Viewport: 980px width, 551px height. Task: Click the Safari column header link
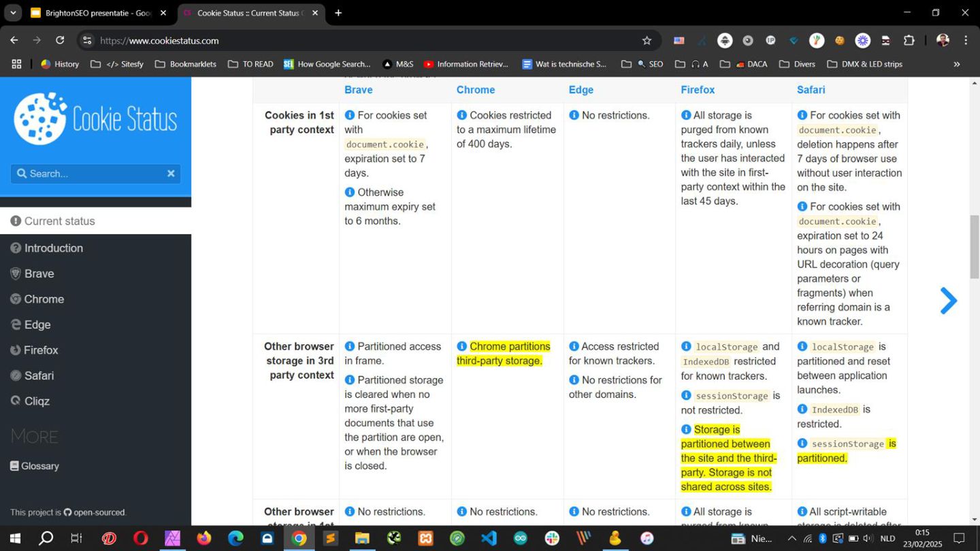point(811,90)
